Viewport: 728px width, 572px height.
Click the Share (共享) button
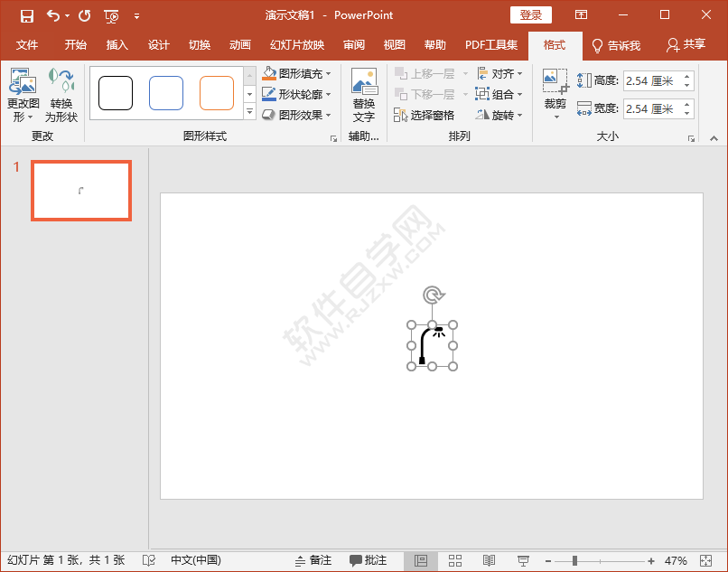point(686,45)
